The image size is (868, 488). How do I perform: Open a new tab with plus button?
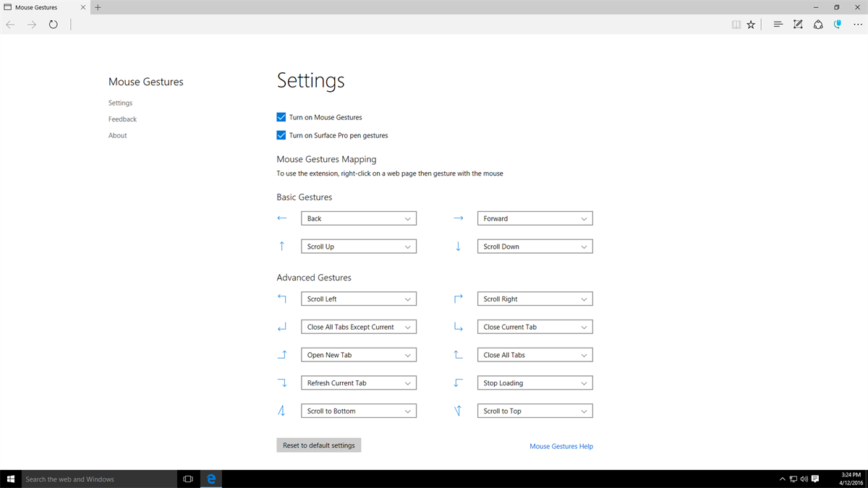click(98, 7)
